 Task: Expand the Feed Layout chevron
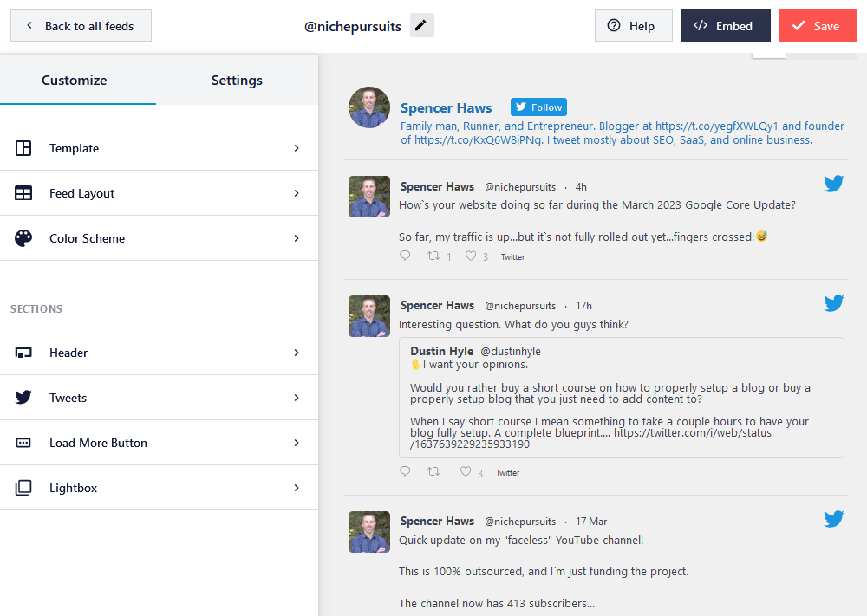coord(297,193)
